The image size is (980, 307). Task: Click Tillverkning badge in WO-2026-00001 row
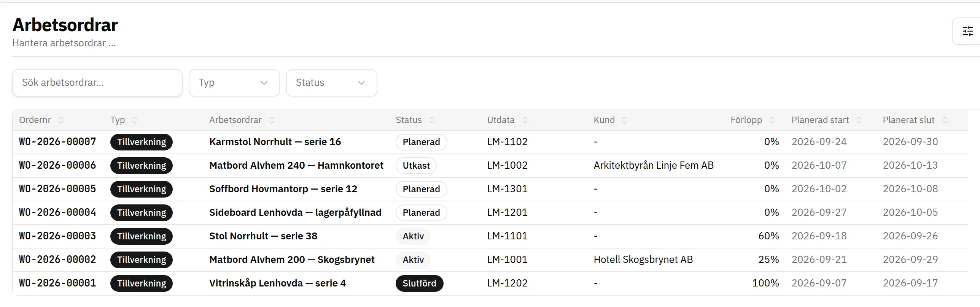click(142, 283)
